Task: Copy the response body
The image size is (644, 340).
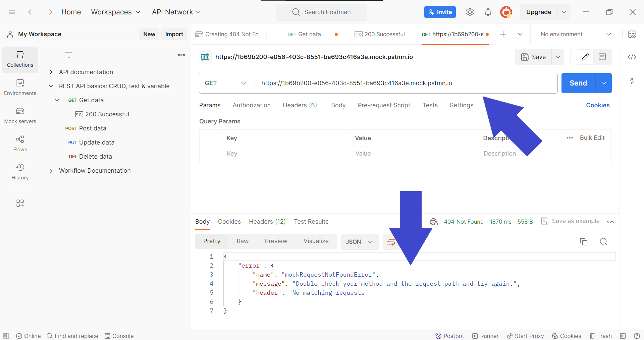Action: click(x=584, y=242)
